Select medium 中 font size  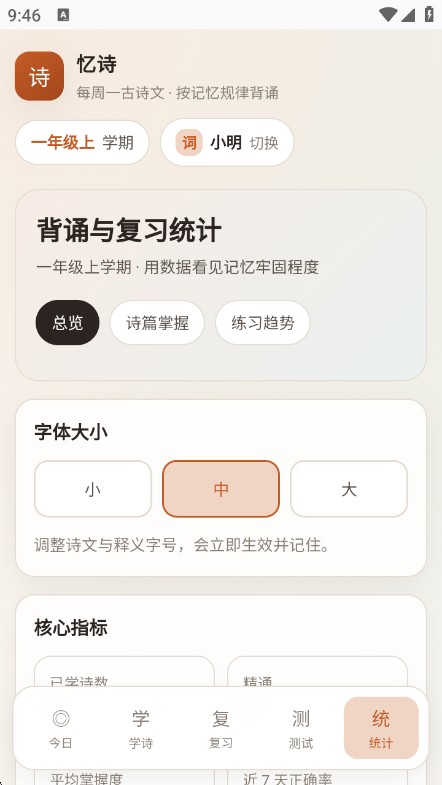(x=221, y=489)
